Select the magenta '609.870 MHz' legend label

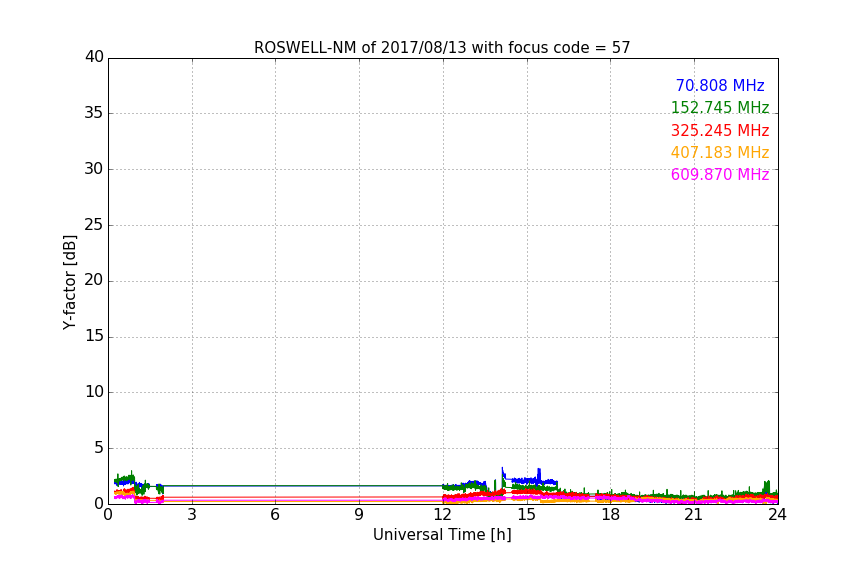coord(720,174)
